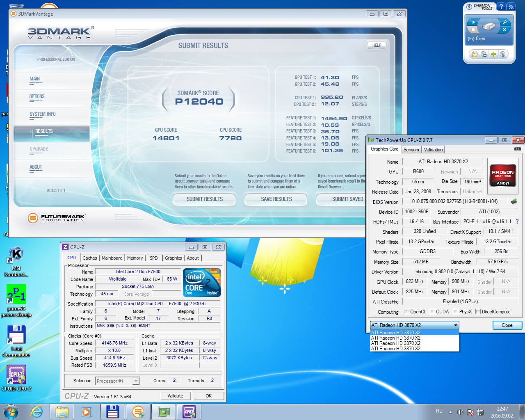Image resolution: width=525 pixels, height=420 pixels.
Task: Click the Daemon Tools RSS feed icon
Action: (511, 7)
